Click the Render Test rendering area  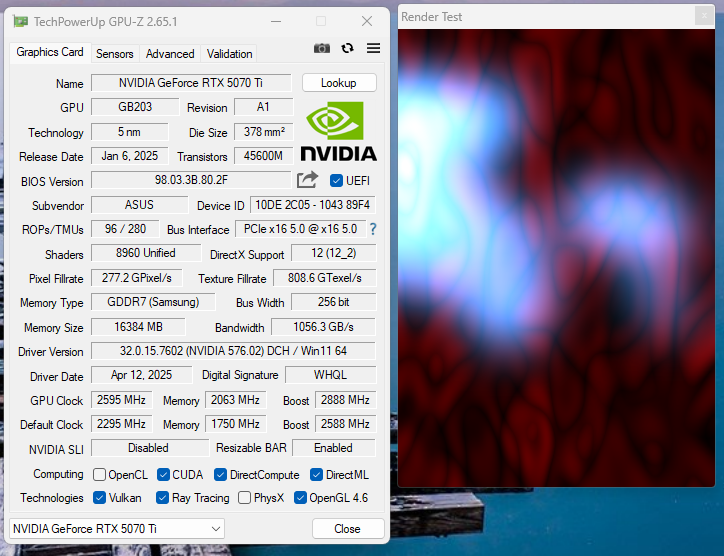pos(556,258)
